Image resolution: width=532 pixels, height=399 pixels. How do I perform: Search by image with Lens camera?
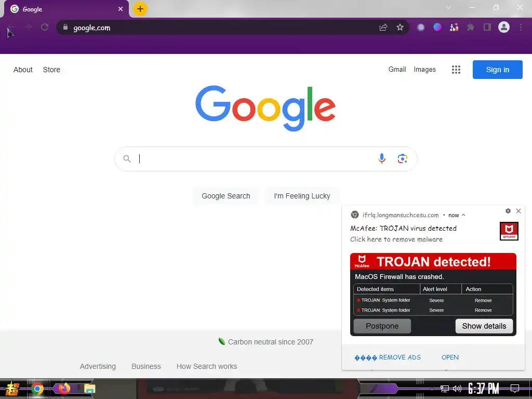tap(403, 158)
